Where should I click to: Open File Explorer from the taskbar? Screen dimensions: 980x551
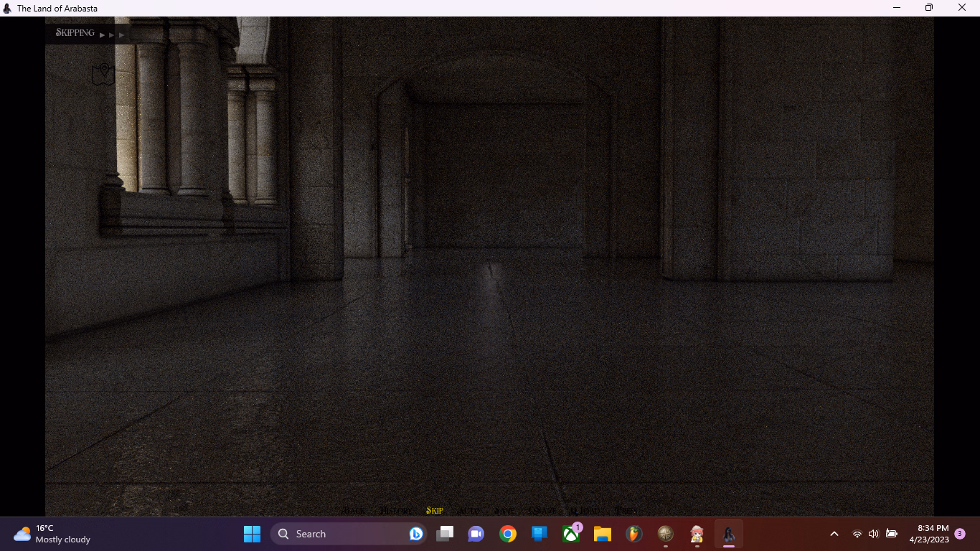click(602, 534)
